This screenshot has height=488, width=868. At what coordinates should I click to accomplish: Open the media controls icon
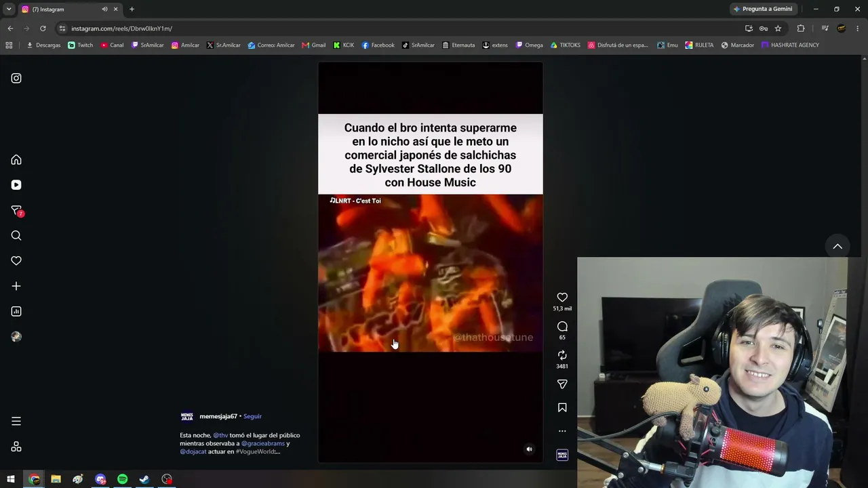825,28
